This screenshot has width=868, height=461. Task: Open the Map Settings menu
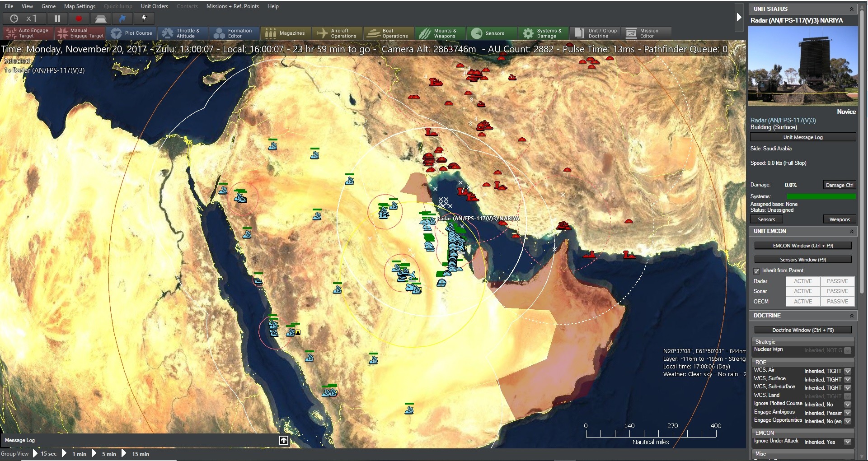[80, 6]
